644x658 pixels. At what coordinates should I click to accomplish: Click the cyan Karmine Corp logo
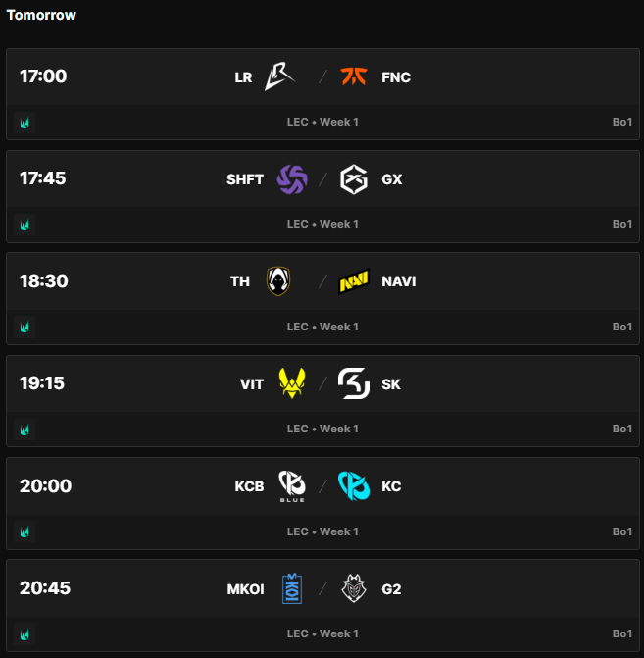pyautogui.click(x=354, y=486)
